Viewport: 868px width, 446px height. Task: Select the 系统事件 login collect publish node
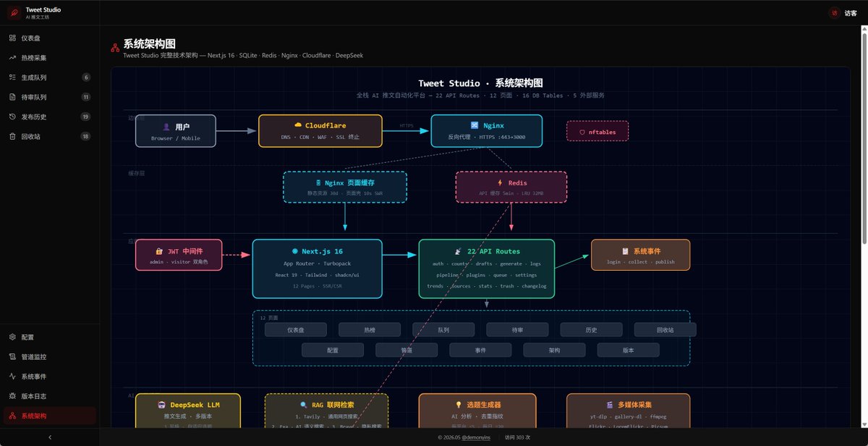tap(641, 255)
